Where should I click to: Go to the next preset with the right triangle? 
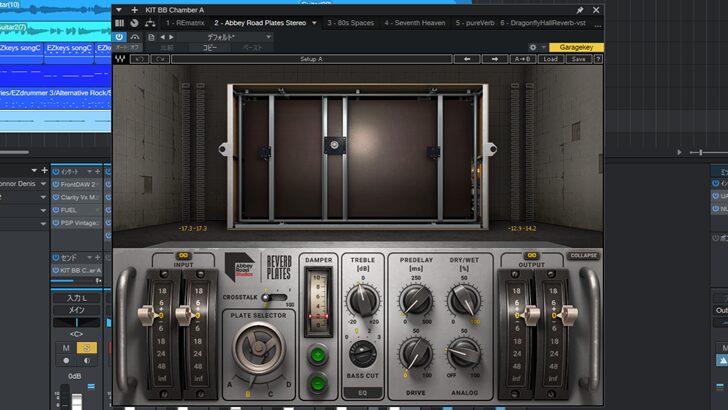click(171, 37)
